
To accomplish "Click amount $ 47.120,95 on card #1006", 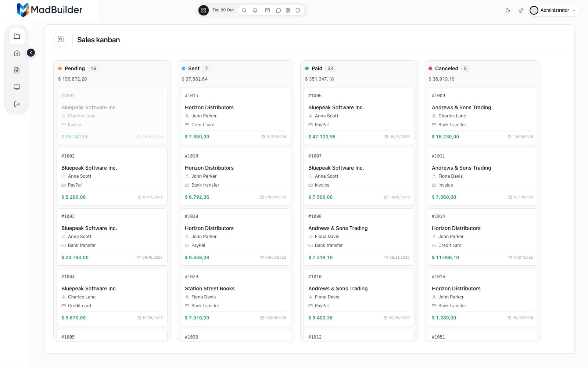I will coord(322,137).
